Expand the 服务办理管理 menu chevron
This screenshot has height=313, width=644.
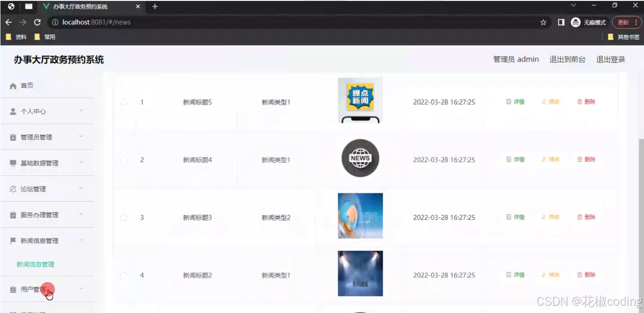coord(81,214)
